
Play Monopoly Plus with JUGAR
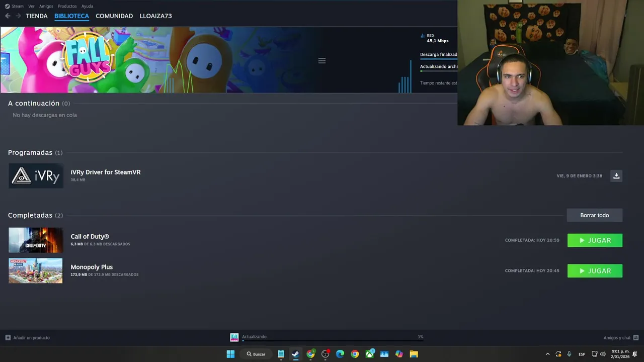(x=595, y=271)
